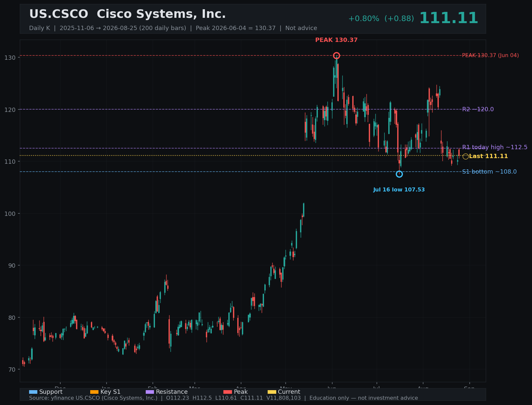Click the 'Daily K' subtitle line
Screen dimensions: 532x405
click(x=173, y=28)
